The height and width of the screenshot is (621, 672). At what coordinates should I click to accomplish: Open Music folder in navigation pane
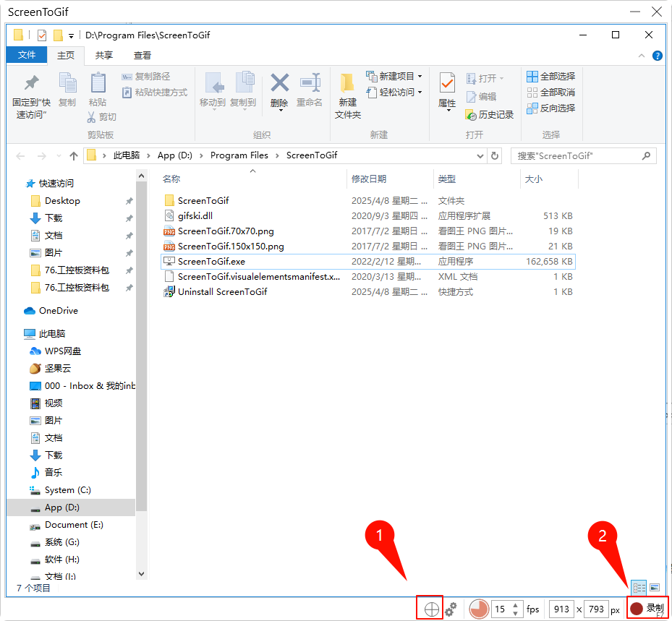46,472
